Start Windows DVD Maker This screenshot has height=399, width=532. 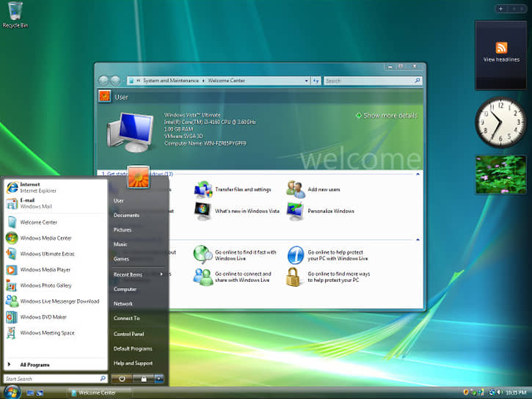(42, 317)
